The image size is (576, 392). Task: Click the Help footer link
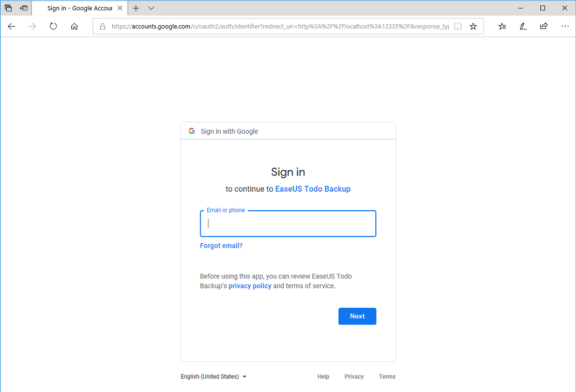point(323,377)
